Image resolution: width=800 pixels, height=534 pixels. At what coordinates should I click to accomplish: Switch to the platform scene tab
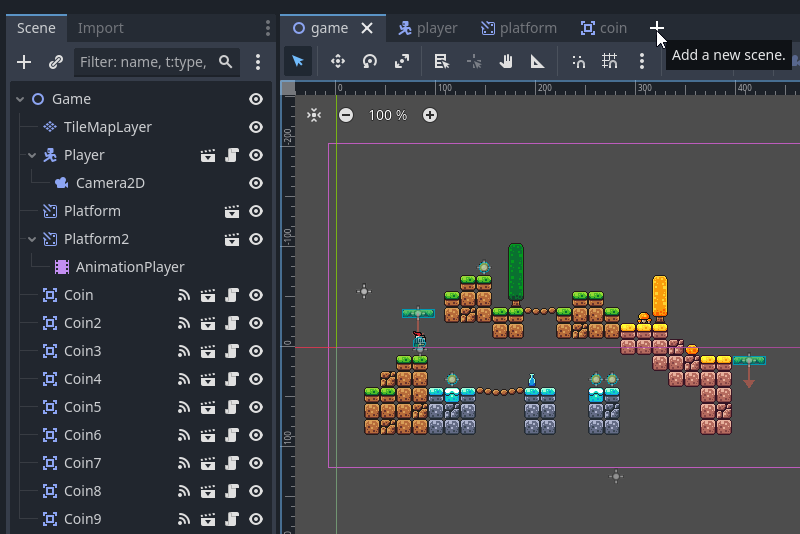click(518, 28)
